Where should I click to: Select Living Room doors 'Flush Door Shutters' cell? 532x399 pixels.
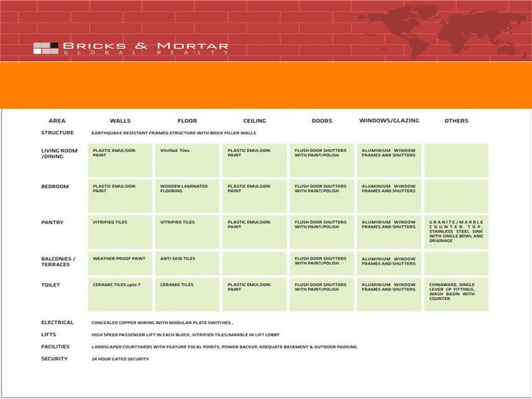[x=321, y=161]
